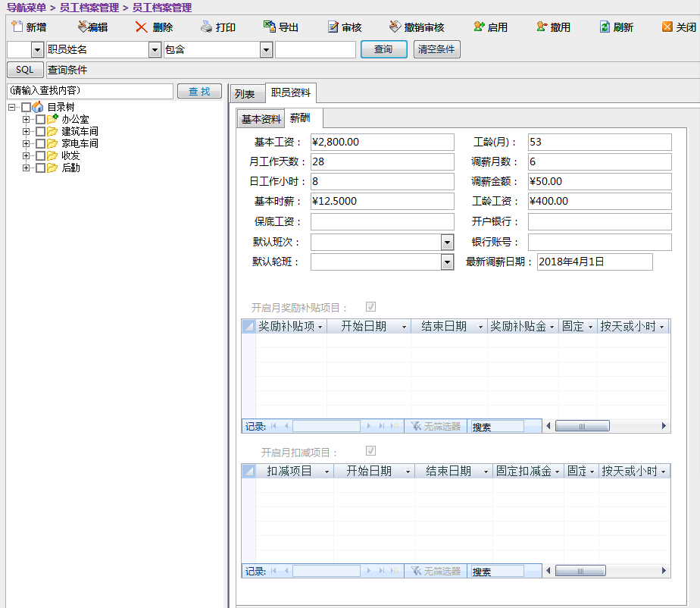Go to last record in 扣减项目 grid

[x=382, y=571]
